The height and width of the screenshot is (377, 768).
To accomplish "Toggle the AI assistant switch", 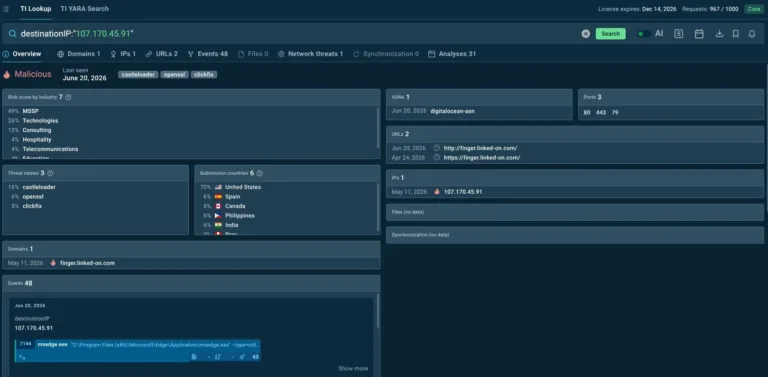I will tap(643, 34).
